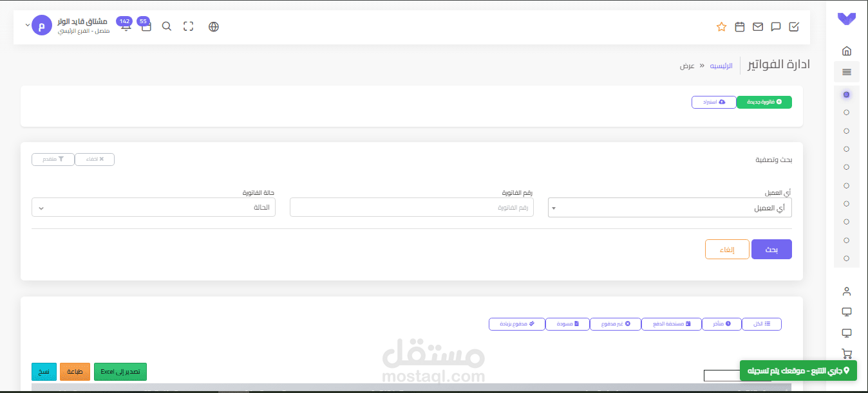Click the blue نسخ copy button
Viewport: 868px width, 393px height.
tap(44, 372)
